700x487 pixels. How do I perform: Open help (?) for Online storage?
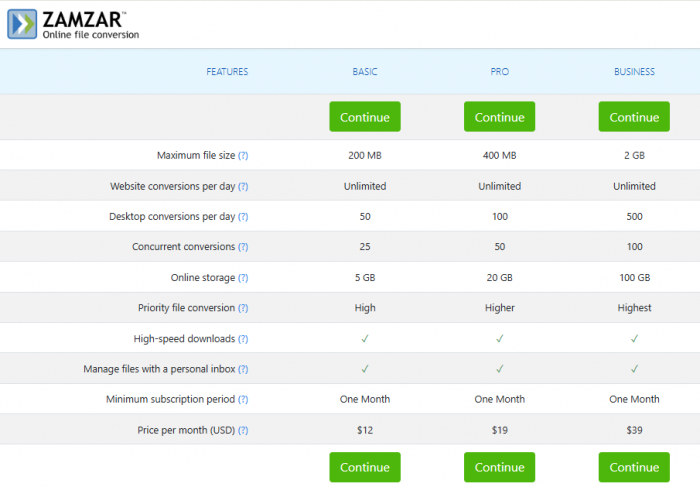point(243,278)
